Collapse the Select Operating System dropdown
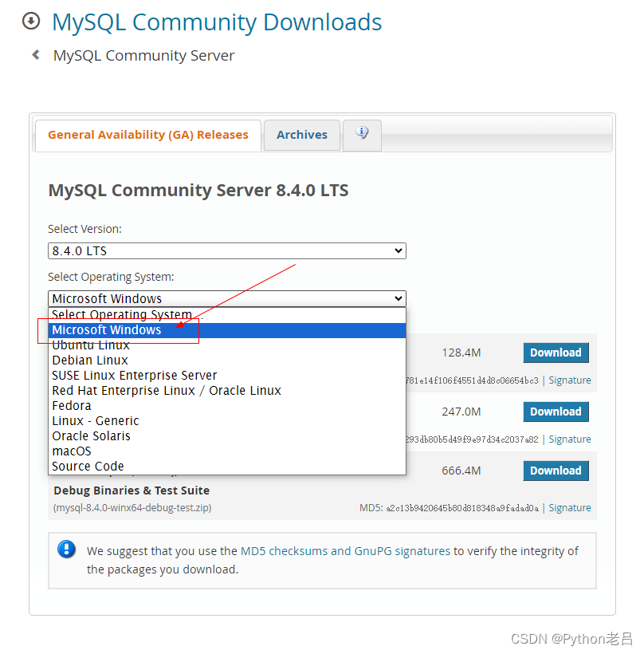 click(226, 298)
